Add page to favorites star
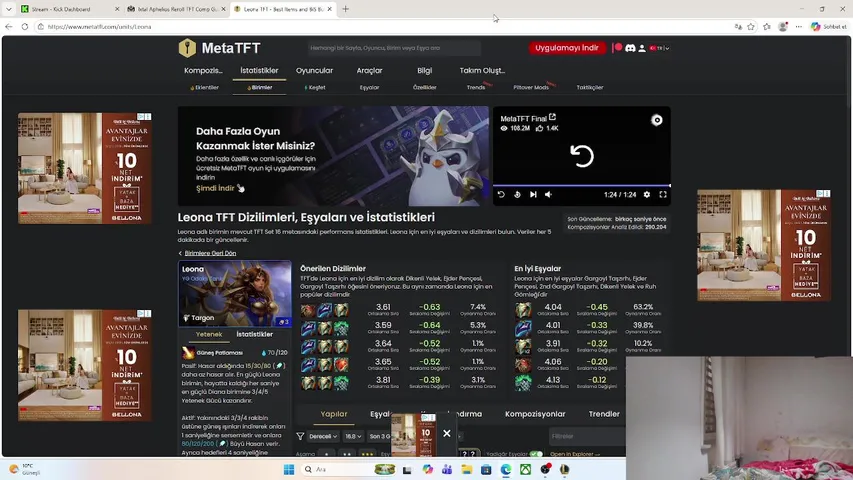Viewport: 853px width, 480px height. [751, 26]
